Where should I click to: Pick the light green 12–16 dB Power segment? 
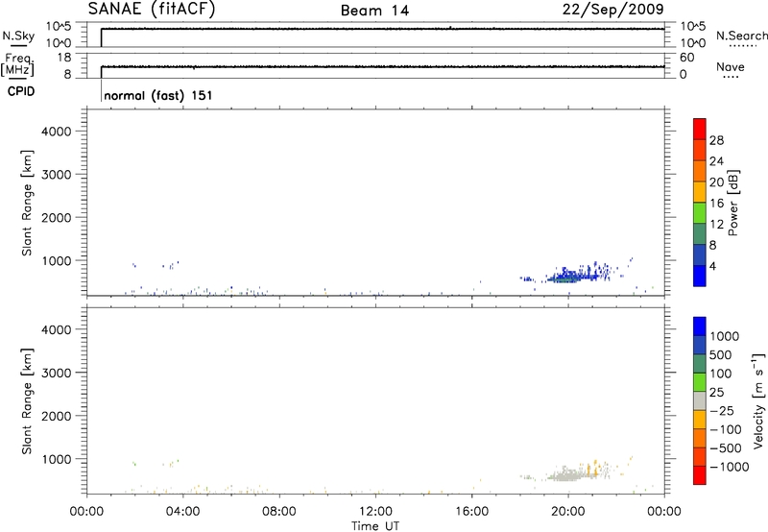[700, 212]
